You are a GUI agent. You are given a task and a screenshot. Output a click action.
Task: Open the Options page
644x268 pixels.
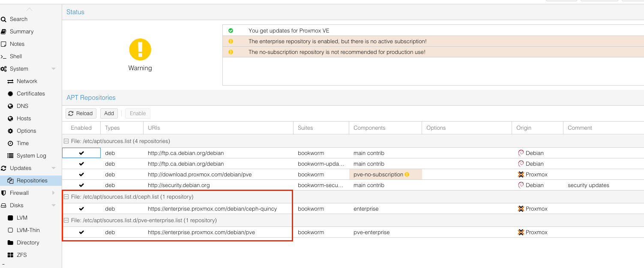[x=26, y=131]
